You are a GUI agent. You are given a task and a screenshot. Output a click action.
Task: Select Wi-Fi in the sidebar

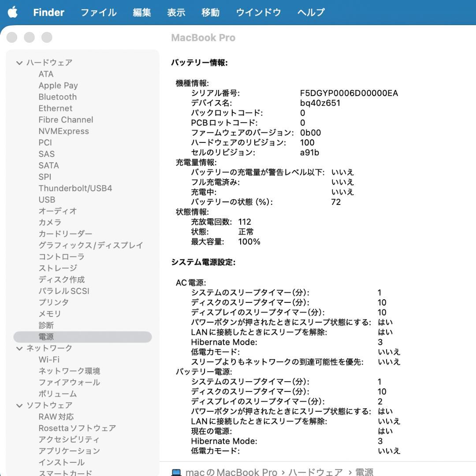(x=49, y=360)
